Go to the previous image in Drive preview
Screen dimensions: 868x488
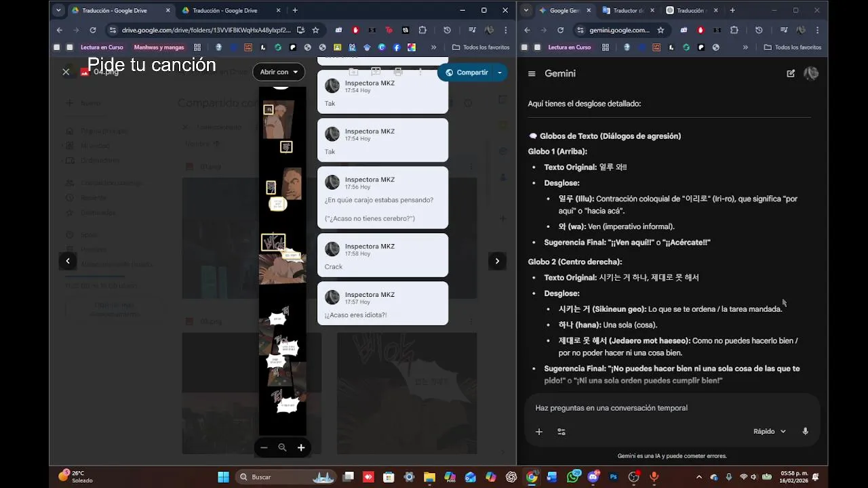click(67, 261)
